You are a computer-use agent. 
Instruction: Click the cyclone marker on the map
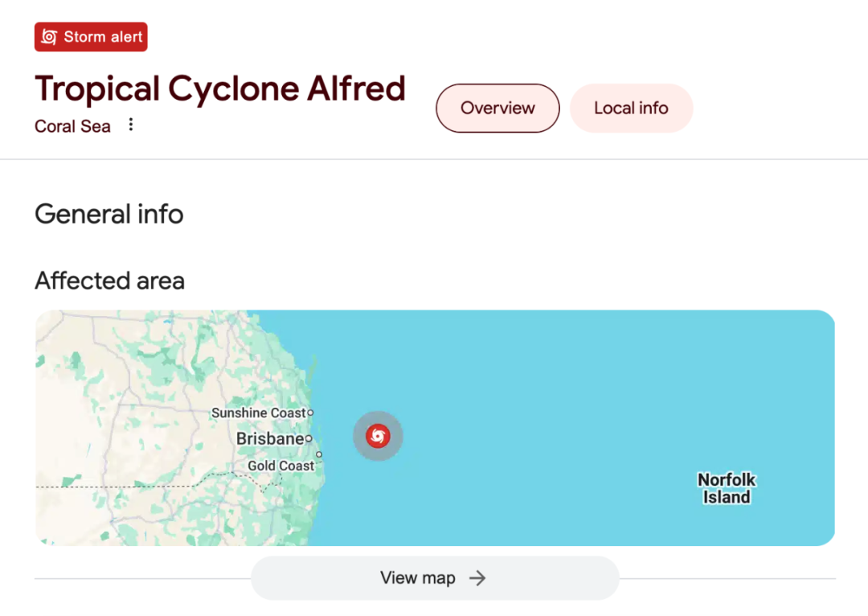pos(378,436)
